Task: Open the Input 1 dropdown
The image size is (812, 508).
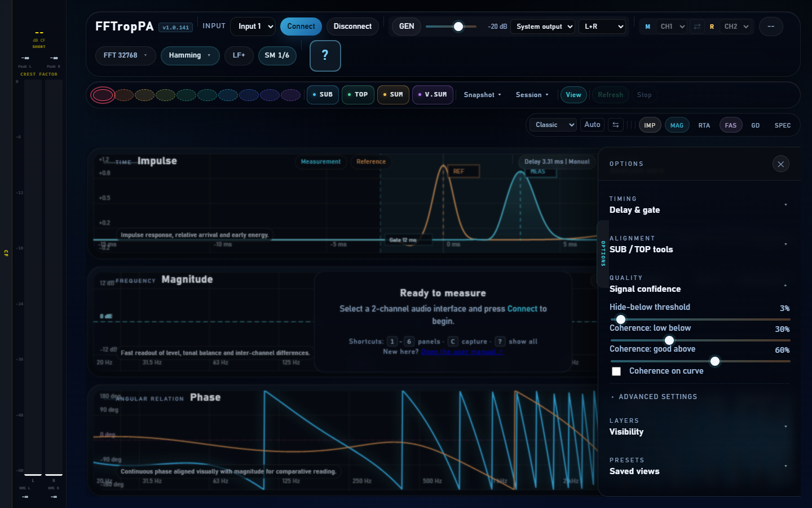Action: tap(253, 27)
